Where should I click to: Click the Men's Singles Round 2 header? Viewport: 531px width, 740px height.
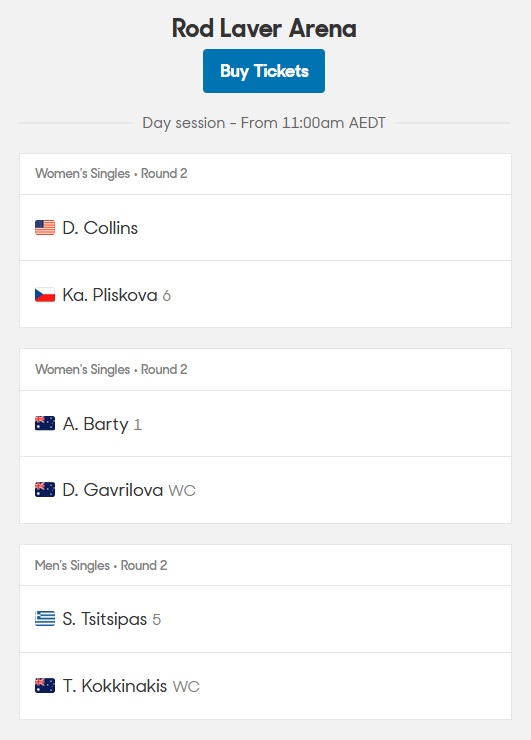pyautogui.click(x=101, y=565)
